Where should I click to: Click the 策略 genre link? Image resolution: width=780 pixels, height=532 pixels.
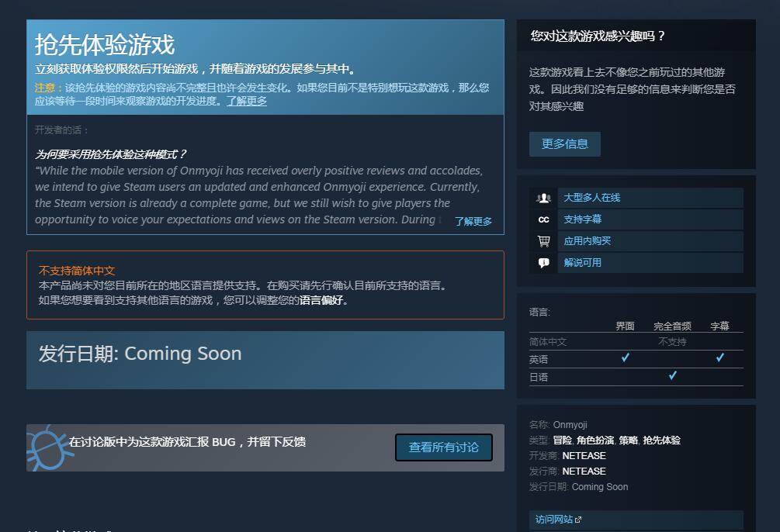point(628,440)
